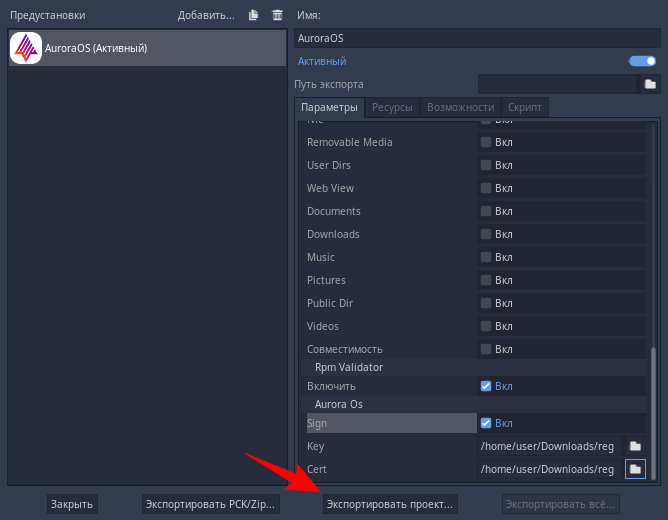668x520 pixels.
Task: Enable the Videos checkbox
Action: pos(486,326)
